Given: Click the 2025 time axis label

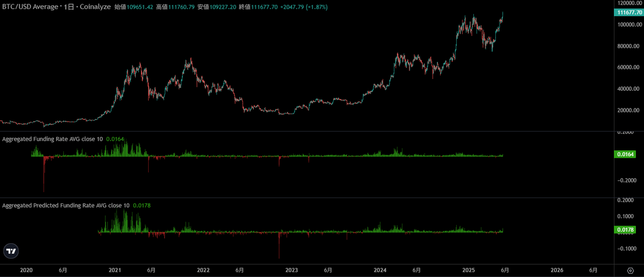Looking at the screenshot, I should pos(469,270).
